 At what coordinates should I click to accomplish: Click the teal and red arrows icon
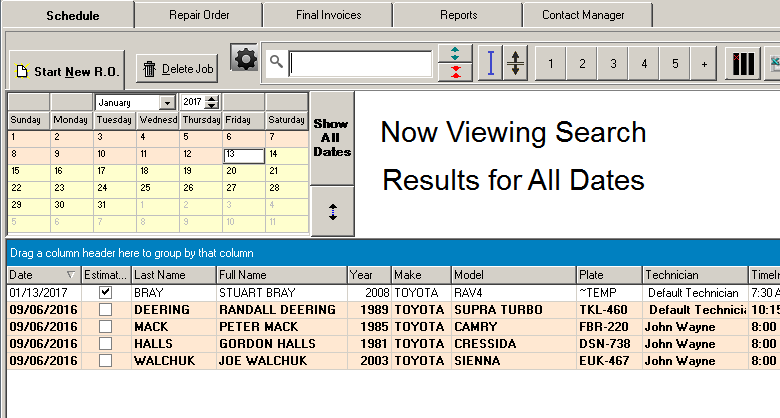click(455, 63)
